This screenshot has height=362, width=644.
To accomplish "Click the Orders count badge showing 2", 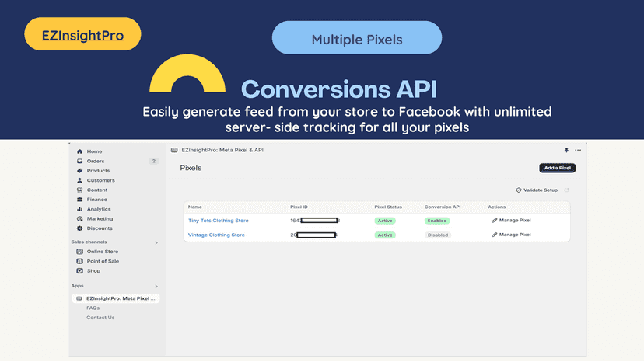I will [x=153, y=162].
